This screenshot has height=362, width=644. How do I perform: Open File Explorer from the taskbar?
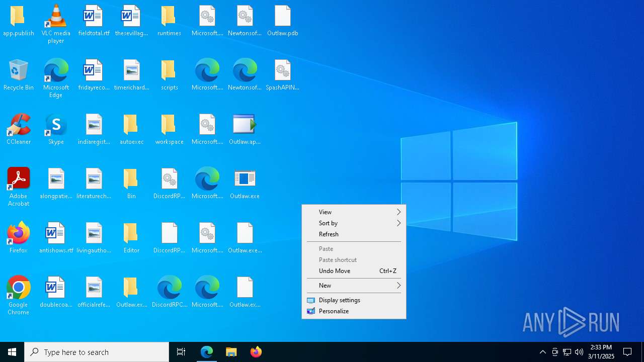231,352
